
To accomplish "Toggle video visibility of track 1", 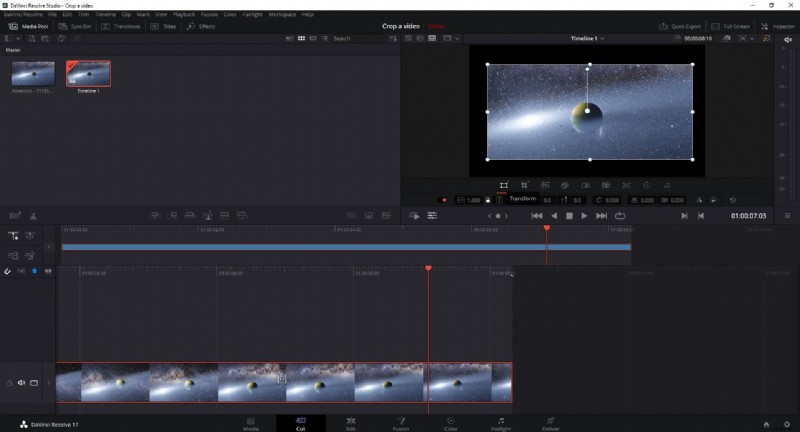I will click(x=34, y=383).
